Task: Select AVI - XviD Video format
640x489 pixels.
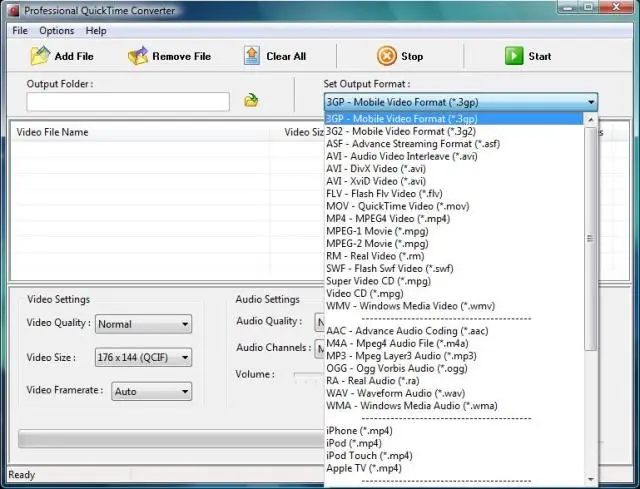Action: [x=454, y=181]
